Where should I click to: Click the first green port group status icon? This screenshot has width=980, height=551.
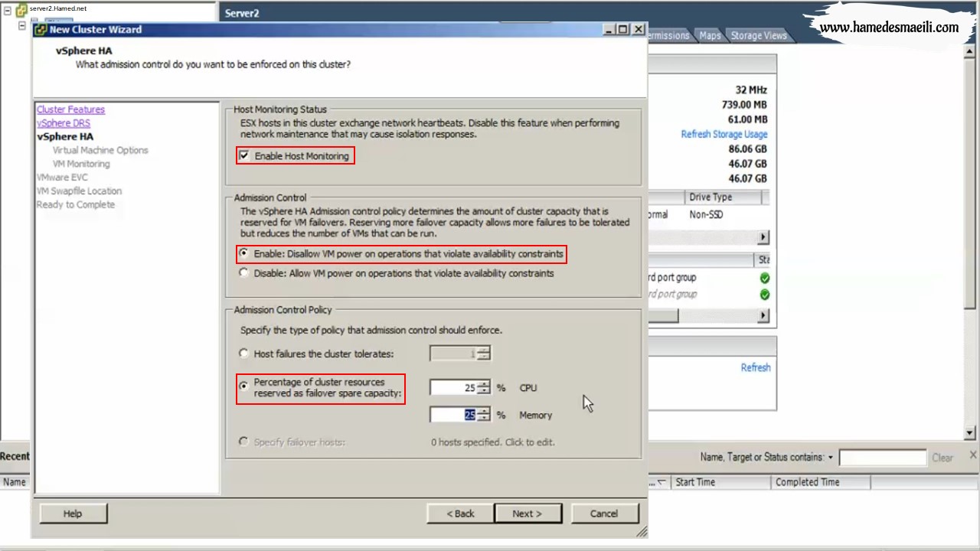[764, 278]
